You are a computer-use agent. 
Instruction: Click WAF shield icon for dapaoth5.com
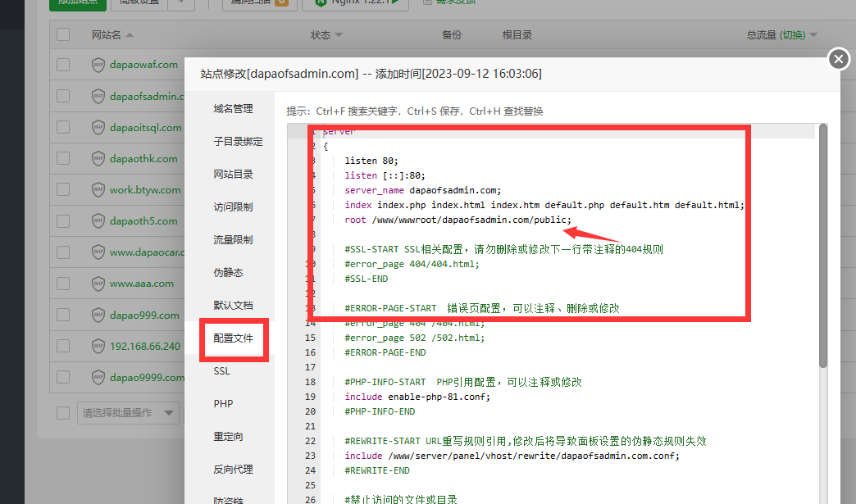(x=98, y=221)
